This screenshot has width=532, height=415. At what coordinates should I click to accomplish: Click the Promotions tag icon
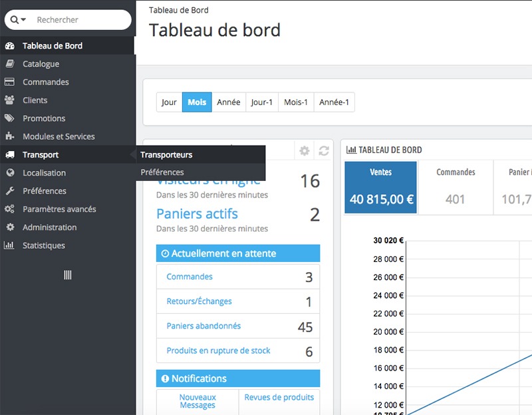[x=9, y=118]
